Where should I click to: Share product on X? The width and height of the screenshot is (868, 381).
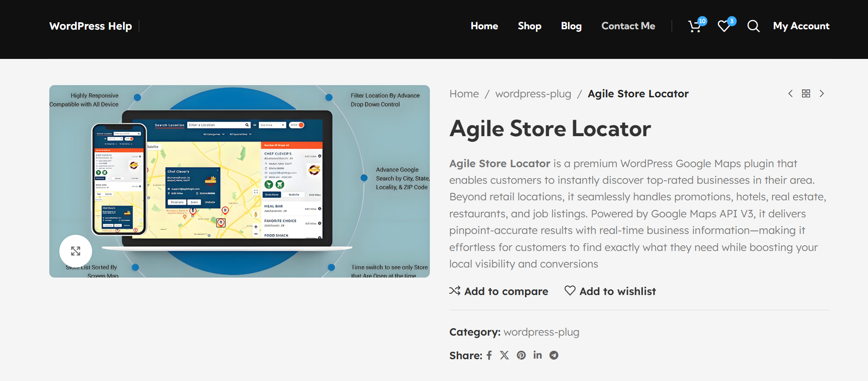tap(504, 355)
